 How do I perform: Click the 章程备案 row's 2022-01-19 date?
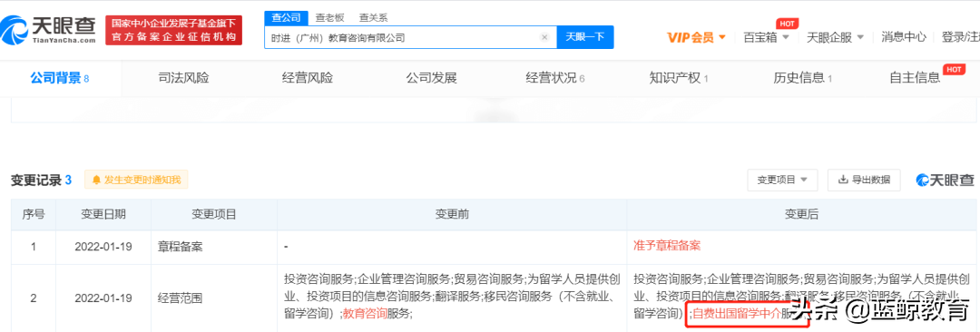(x=103, y=247)
